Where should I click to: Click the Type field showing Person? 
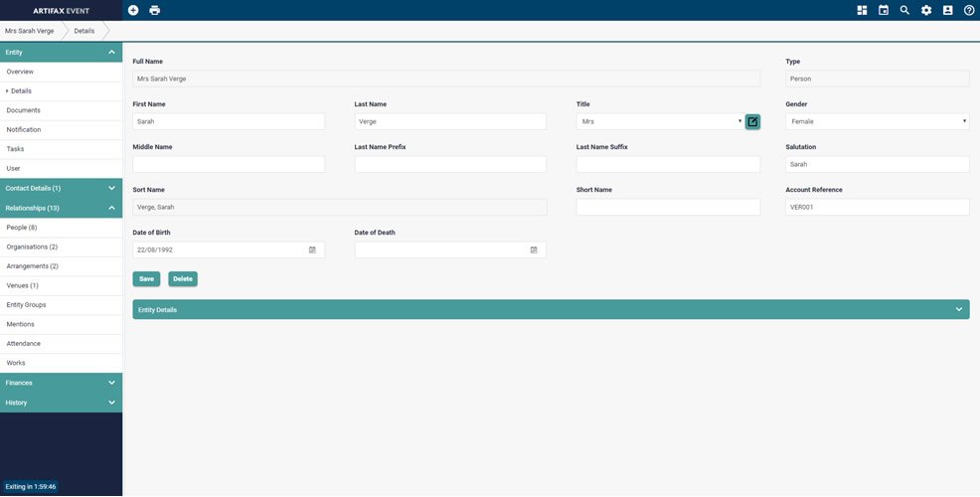(x=878, y=79)
